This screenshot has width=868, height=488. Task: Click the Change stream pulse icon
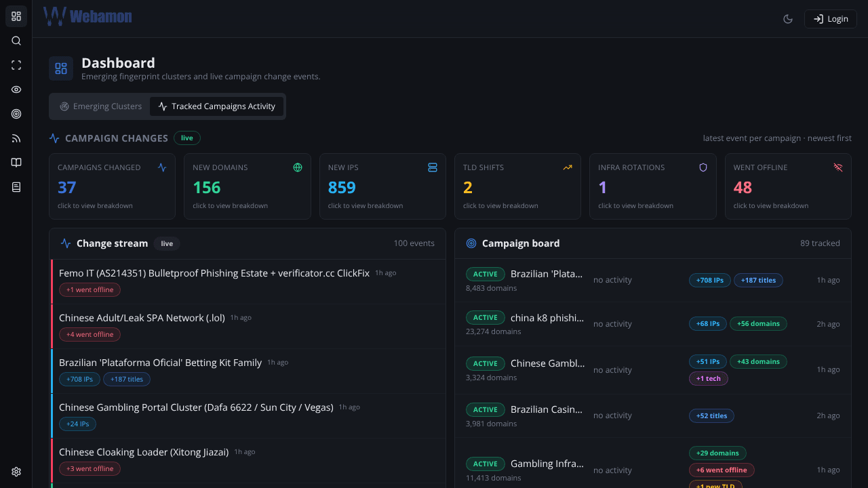coord(66,243)
